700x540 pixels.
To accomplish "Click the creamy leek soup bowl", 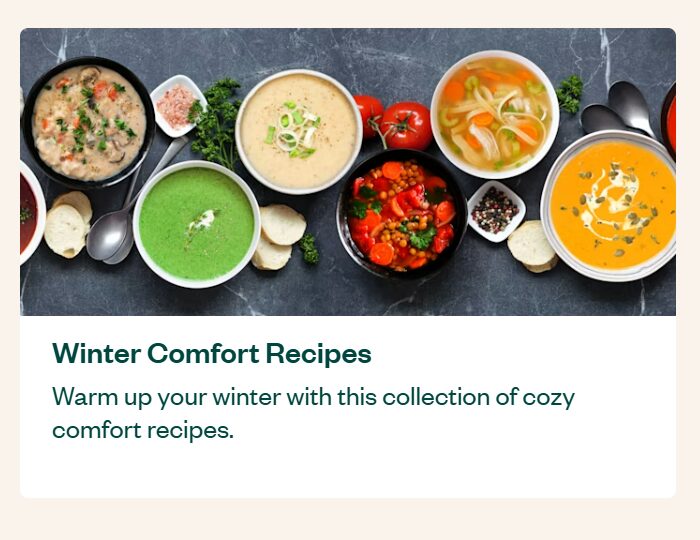I will (x=299, y=132).
